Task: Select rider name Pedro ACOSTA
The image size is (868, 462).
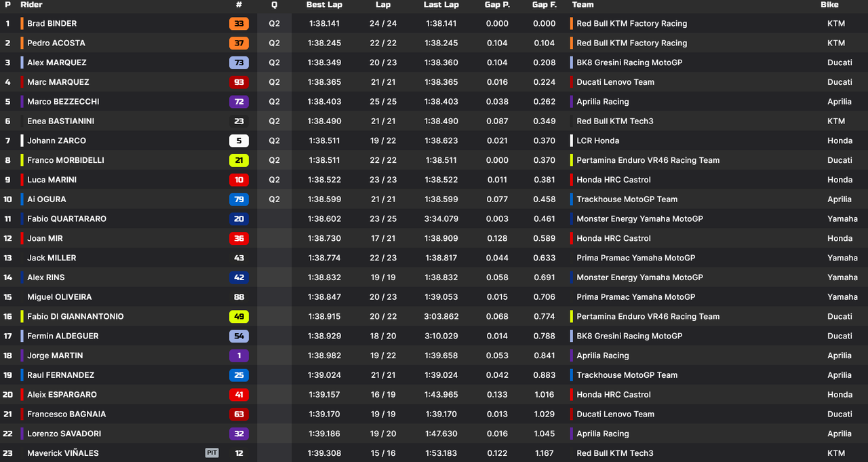Action: pyautogui.click(x=56, y=43)
